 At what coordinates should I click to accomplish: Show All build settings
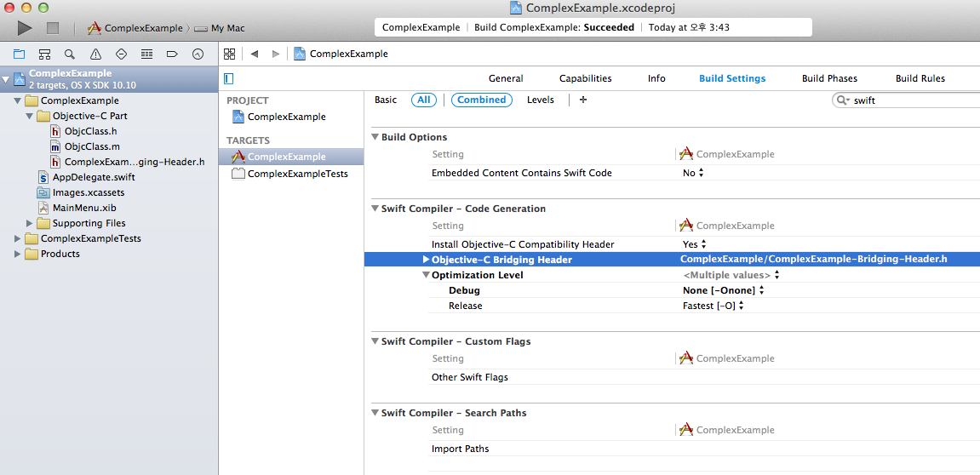point(424,100)
